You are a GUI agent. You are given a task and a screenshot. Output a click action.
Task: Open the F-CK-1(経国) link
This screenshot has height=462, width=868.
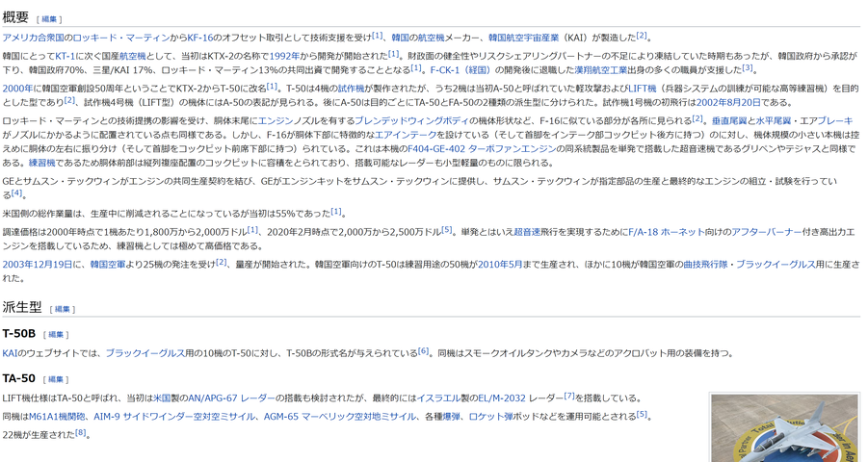tap(461, 69)
